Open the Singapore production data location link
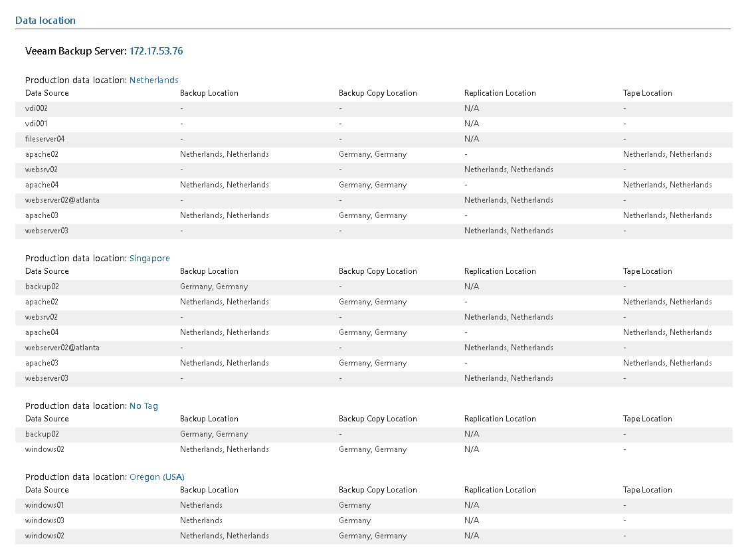Image resolution: width=756 pixels, height=549 pixels. [149, 258]
